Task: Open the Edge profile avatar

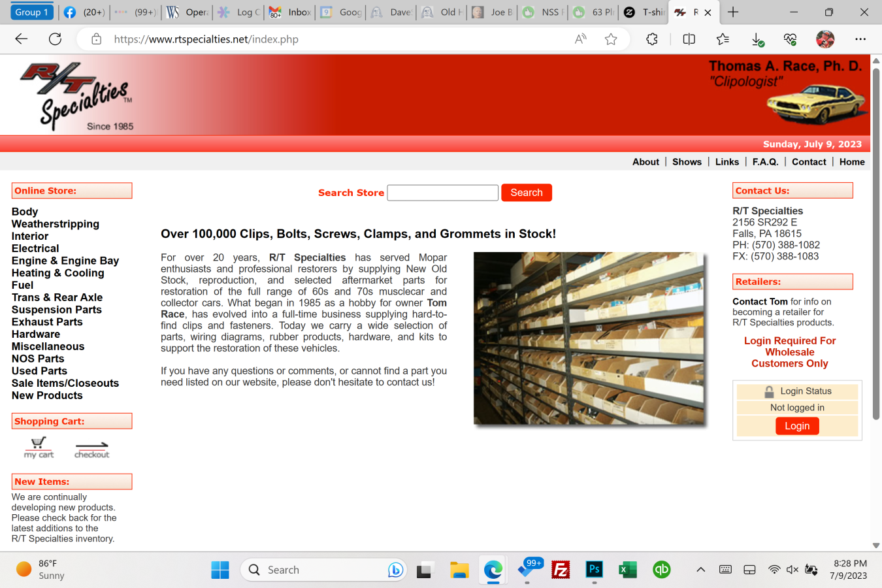Action: pos(825,39)
